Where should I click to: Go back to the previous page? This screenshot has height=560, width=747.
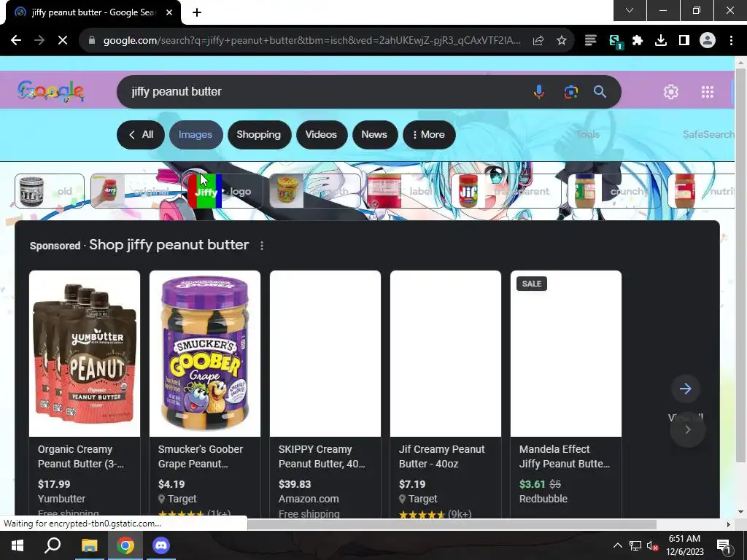pyautogui.click(x=16, y=41)
